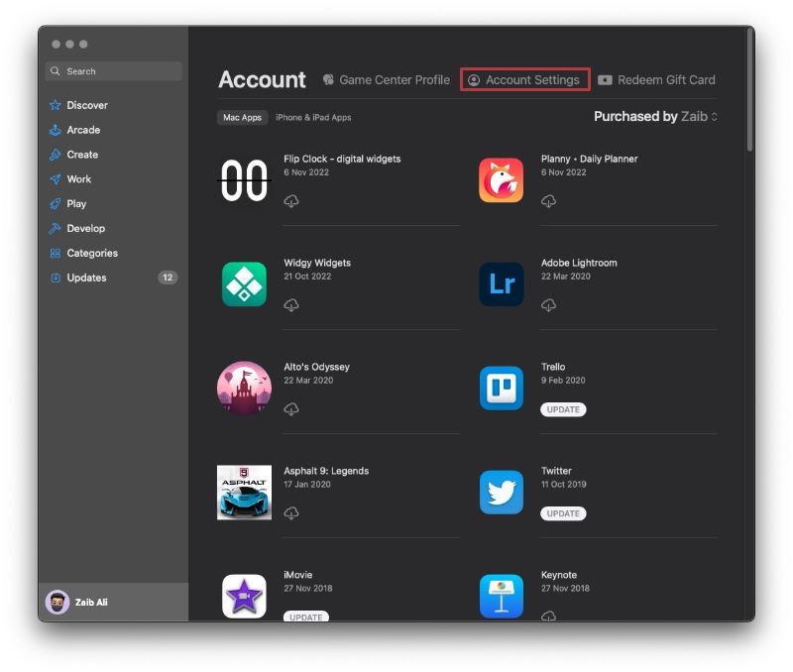Open Flip Clock app icon
The width and height of the screenshot is (793, 672).
pos(244,180)
